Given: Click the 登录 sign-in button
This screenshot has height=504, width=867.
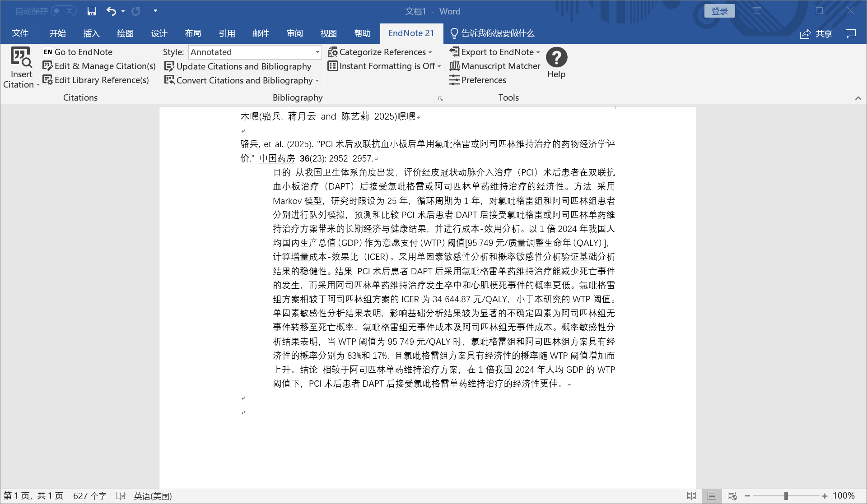Looking at the screenshot, I should point(719,11).
